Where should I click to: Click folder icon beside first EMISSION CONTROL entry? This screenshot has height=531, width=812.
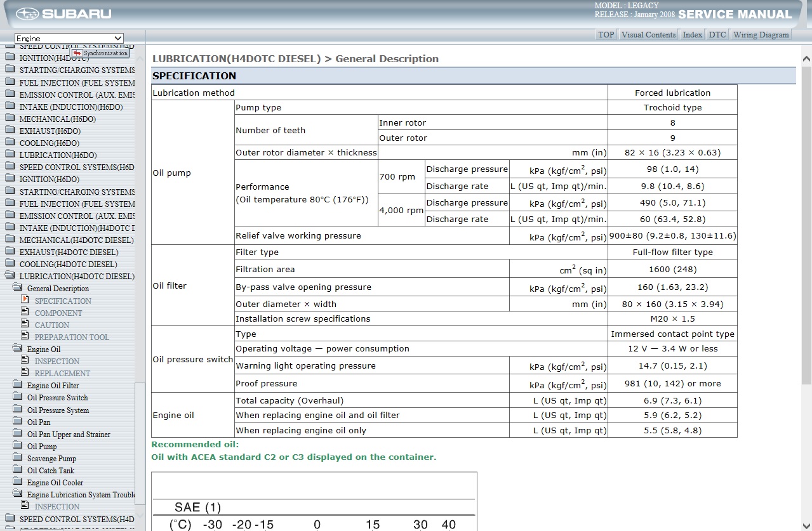coord(10,94)
